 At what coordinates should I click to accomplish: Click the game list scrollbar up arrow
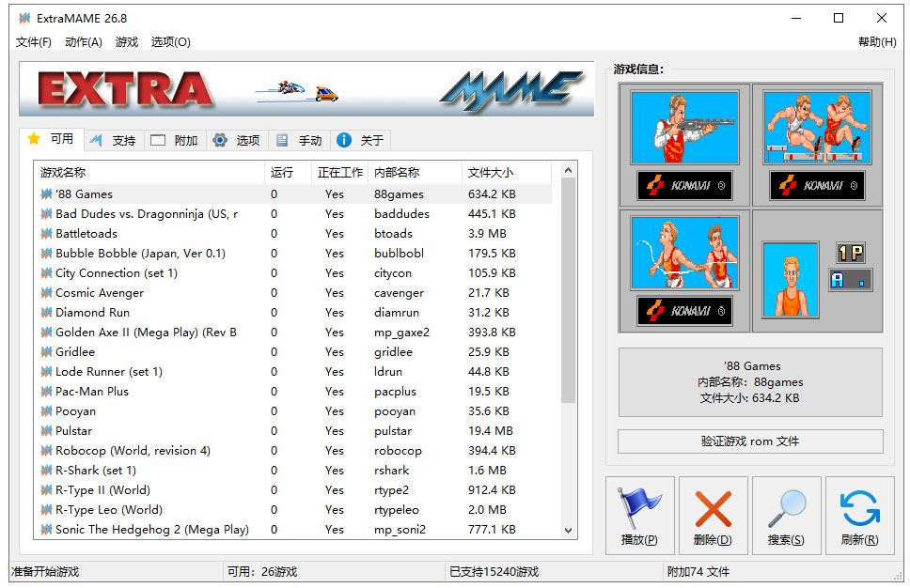(x=568, y=170)
